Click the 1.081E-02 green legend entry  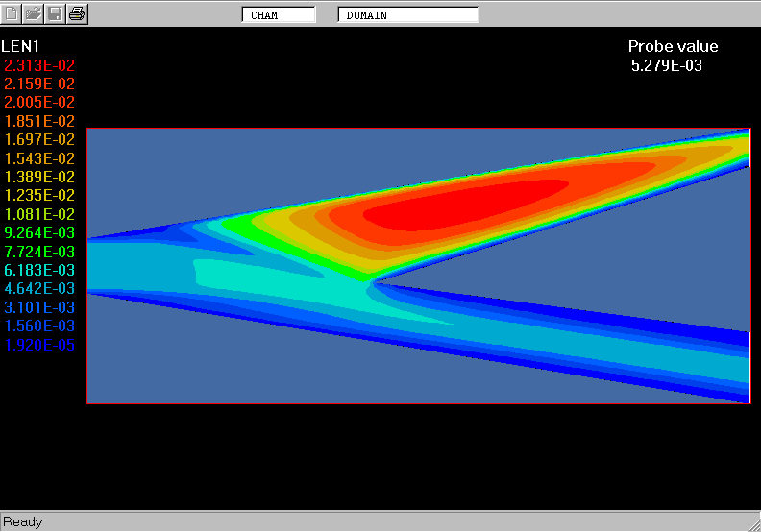pos(39,214)
